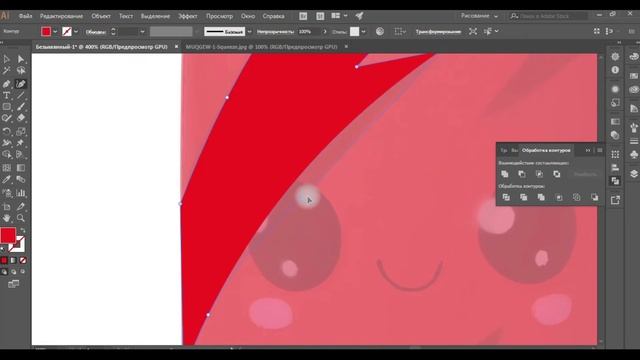The width and height of the screenshot is (640, 360).
Task: Select the Eraser tool
Action: point(20,118)
